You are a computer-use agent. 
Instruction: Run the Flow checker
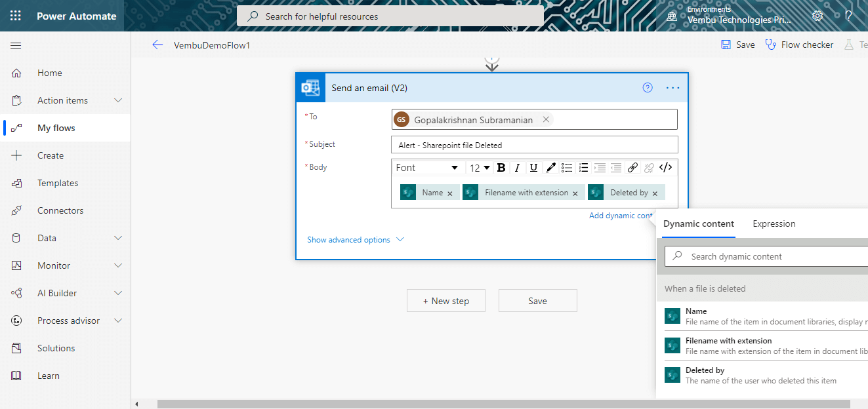pos(799,45)
